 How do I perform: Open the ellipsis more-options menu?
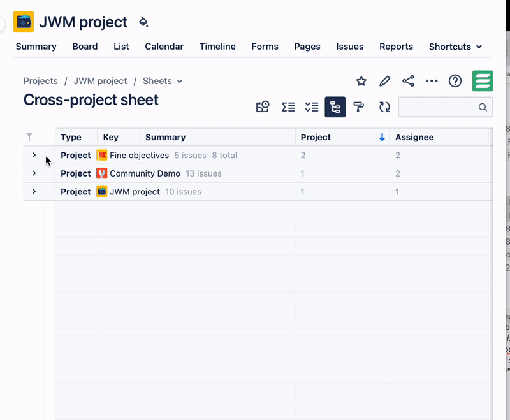click(432, 81)
